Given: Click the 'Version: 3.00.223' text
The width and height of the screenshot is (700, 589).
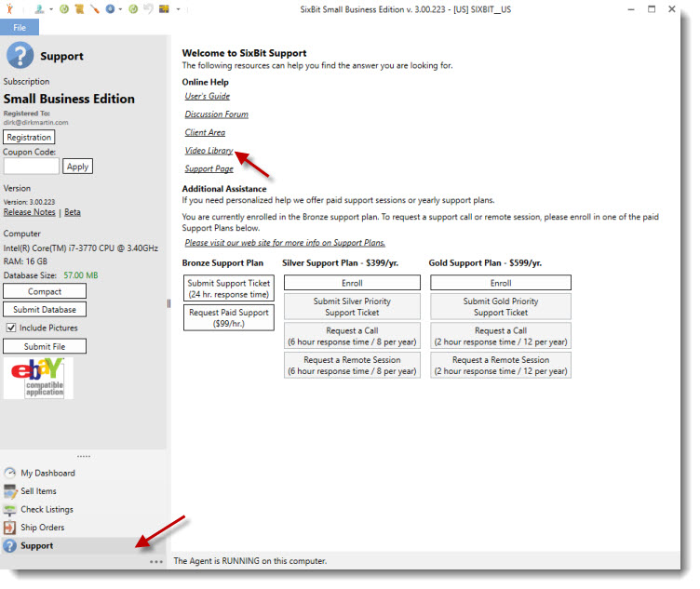Looking at the screenshot, I should coord(29,202).
